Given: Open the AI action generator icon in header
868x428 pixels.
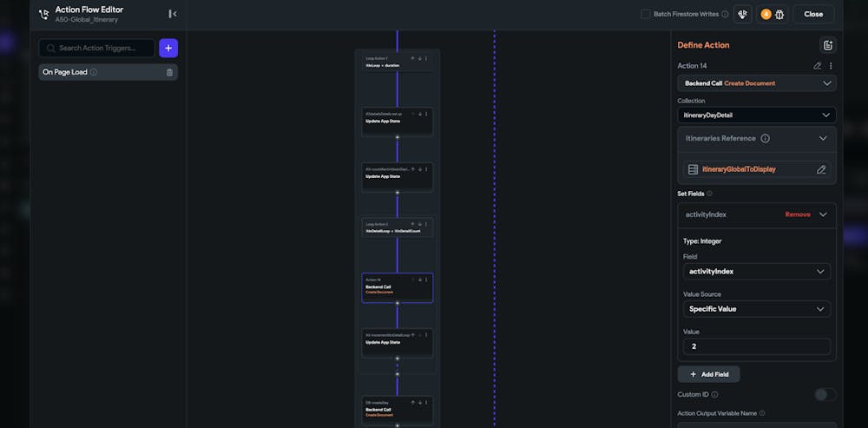Looking at the screenshot, I should (x=743, y=15).
